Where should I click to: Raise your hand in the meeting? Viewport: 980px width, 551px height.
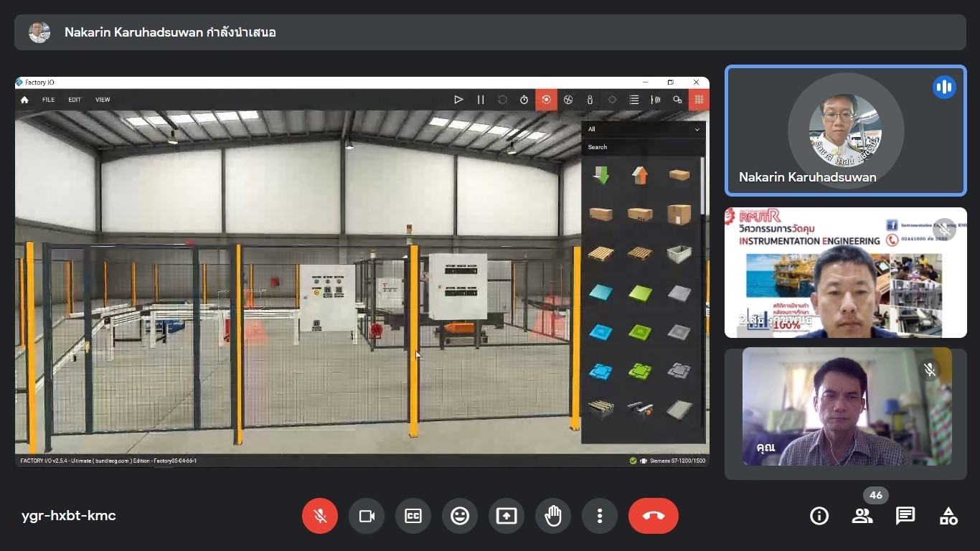pos(553,516)
